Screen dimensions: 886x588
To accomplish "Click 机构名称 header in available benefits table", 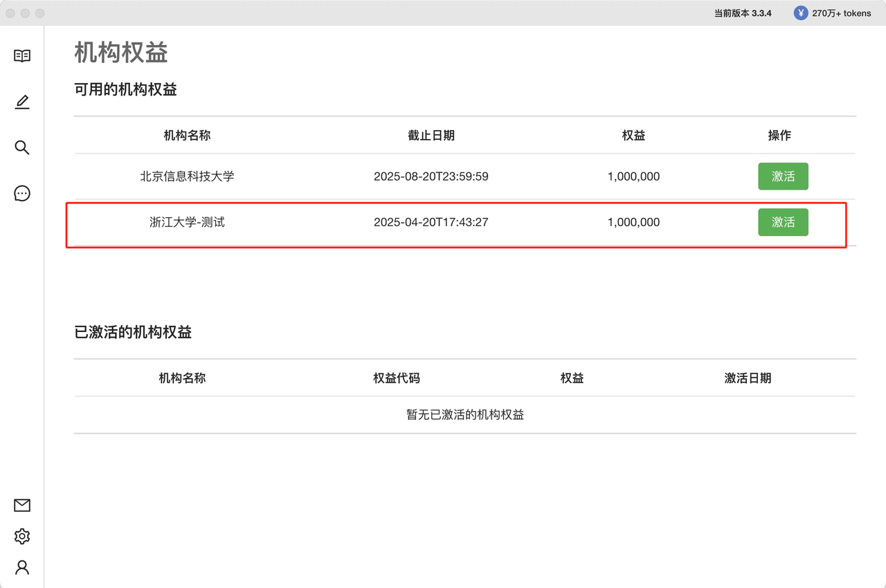I will [187, 136].
